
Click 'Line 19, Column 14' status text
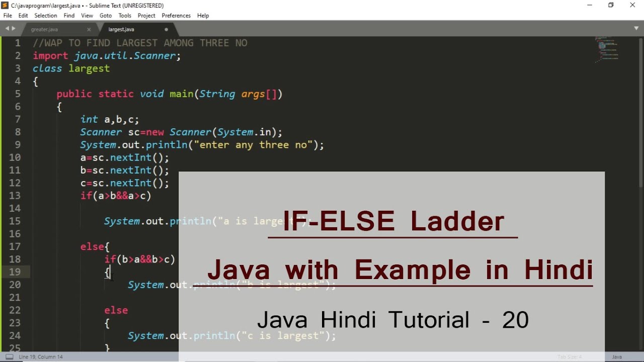[41, 357]
